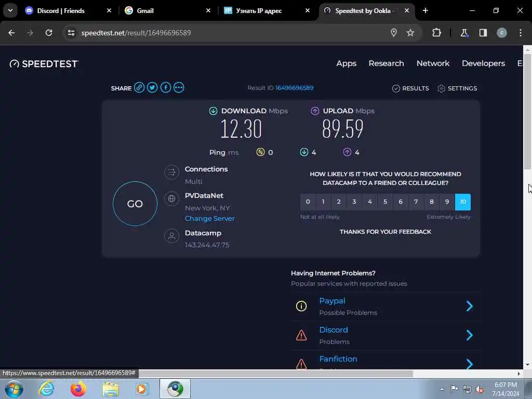Image resolution: width=532 pixels, height=399 pixels.
Task: Select rating 1
Action: (x=323, y=202)
